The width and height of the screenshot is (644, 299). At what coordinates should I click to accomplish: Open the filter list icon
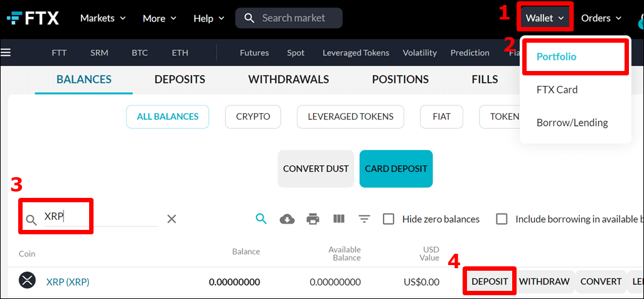pos(363,219)
